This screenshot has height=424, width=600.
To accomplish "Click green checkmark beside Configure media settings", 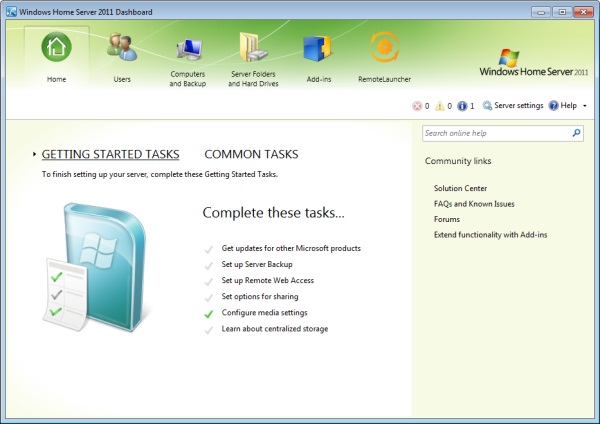I will pos(209,314).
